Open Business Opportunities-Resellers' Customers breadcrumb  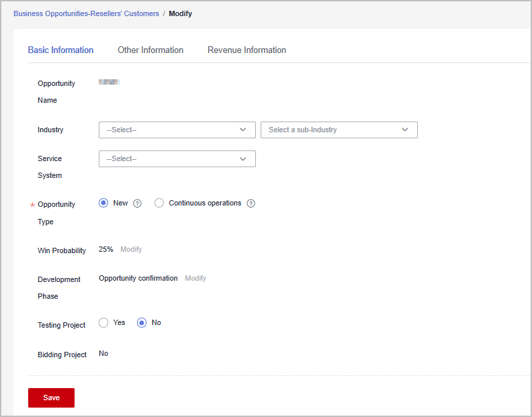pos(86,13)
